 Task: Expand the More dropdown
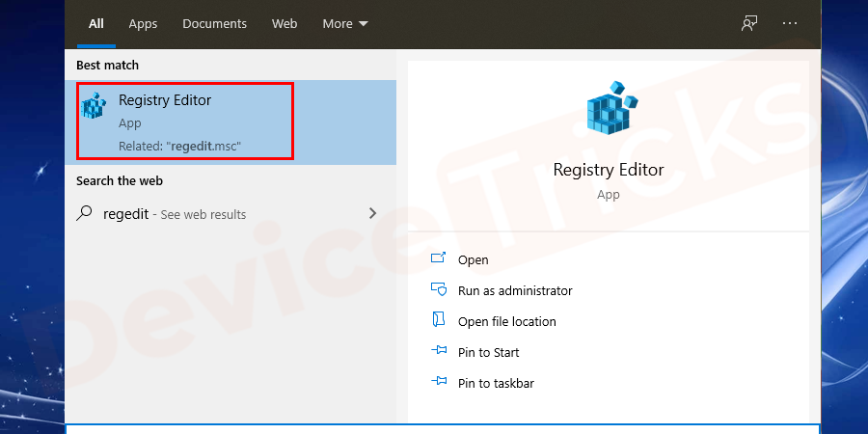(345, 24)
